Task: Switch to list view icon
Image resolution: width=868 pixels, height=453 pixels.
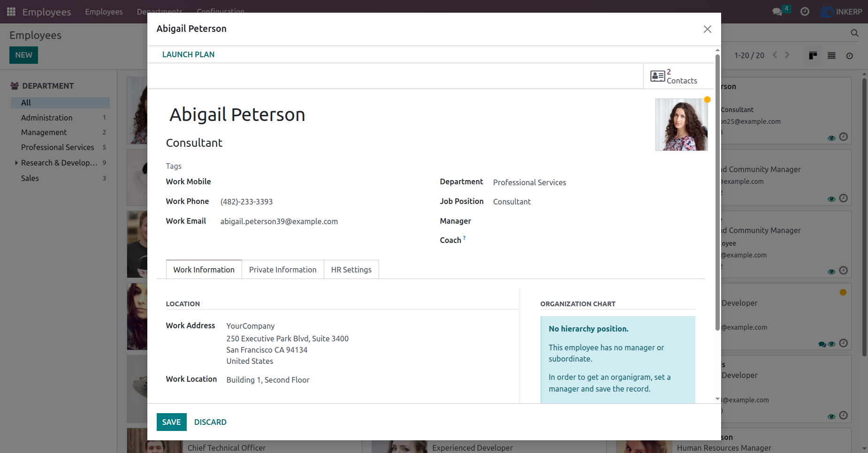Action: point(831,55)
